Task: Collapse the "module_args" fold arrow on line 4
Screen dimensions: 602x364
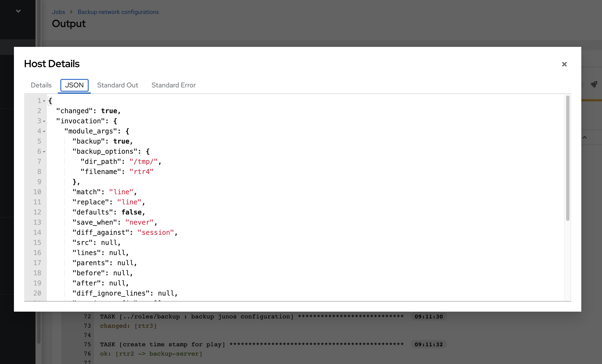Action: (44, 132)
